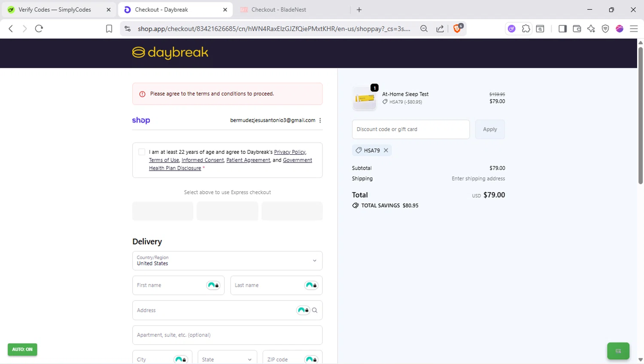Open Brave Shields lion icon
644x364 pixels.
click(458, 28)
